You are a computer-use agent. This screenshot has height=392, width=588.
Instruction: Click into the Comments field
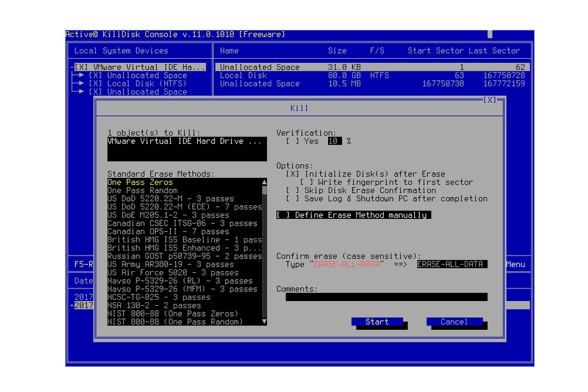click(x=386, y=297)
